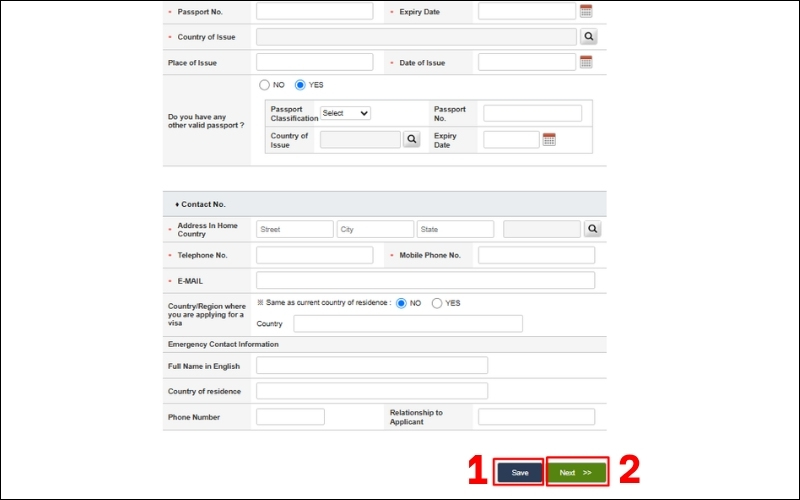Focus the Place of Issue field
Screen dimensions: 800x500
[x=314, y=62]
